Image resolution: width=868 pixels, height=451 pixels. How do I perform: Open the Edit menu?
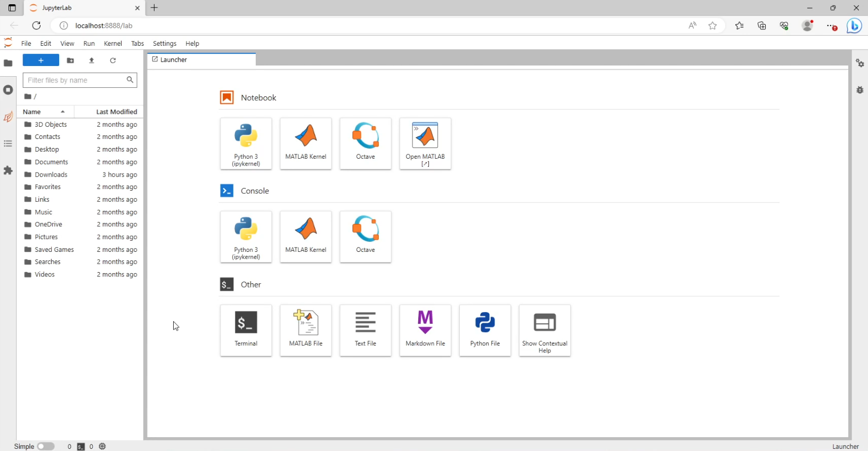46,44
